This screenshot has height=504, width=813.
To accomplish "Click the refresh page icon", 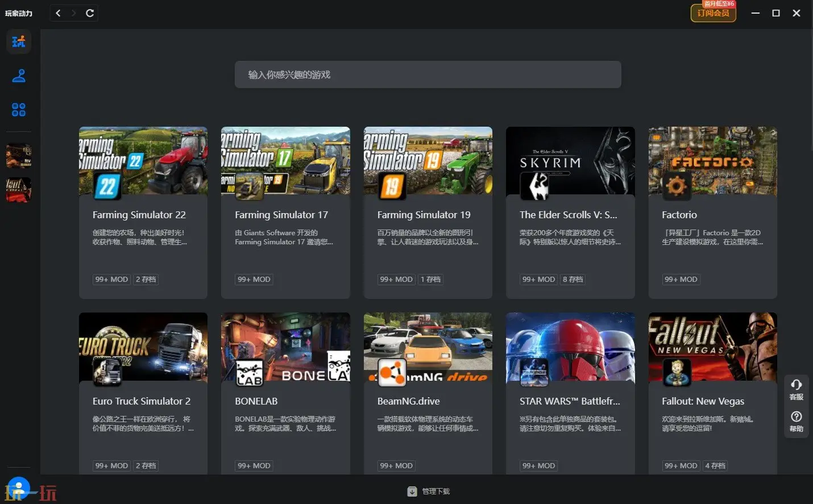I will coord(90,13).
